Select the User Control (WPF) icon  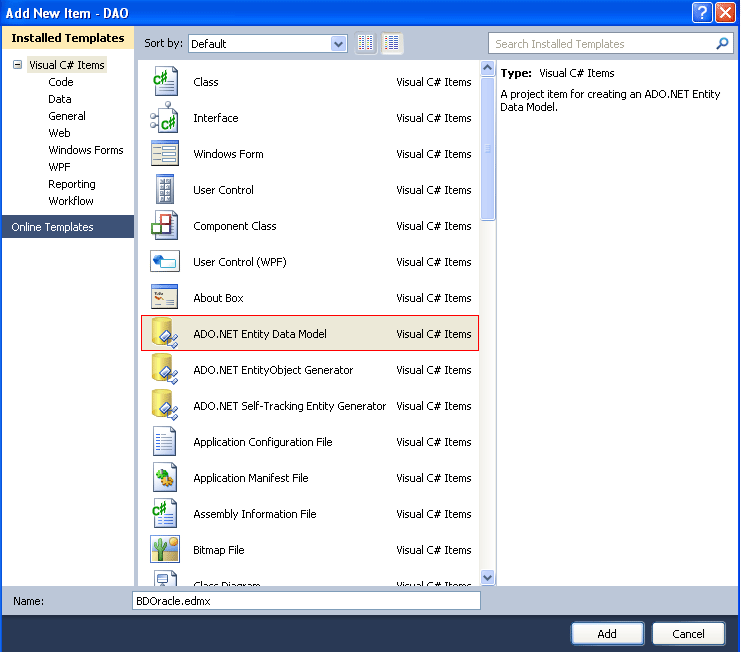165,262
